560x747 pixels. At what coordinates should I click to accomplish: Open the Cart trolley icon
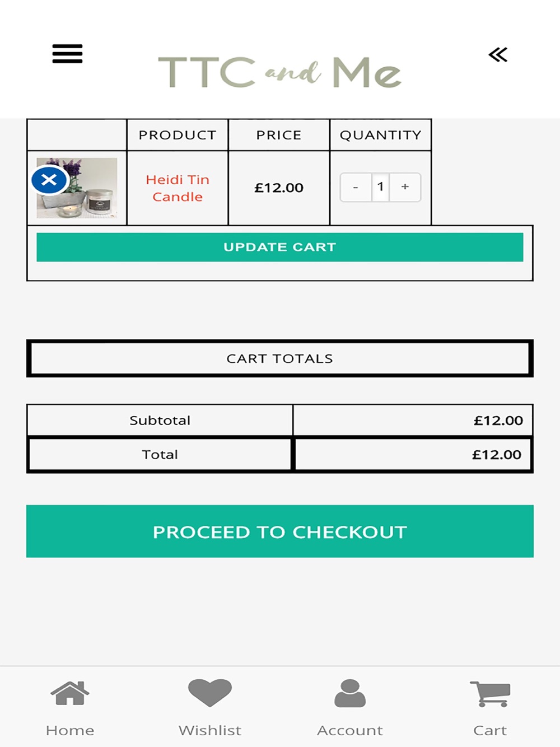[x=490, y=694]
